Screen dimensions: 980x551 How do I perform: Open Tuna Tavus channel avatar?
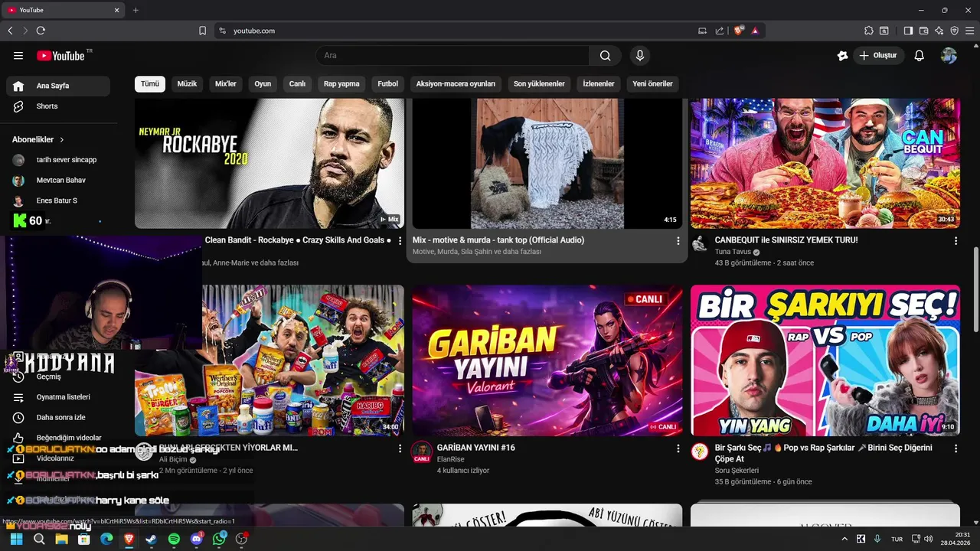click(x=700, y=244)
